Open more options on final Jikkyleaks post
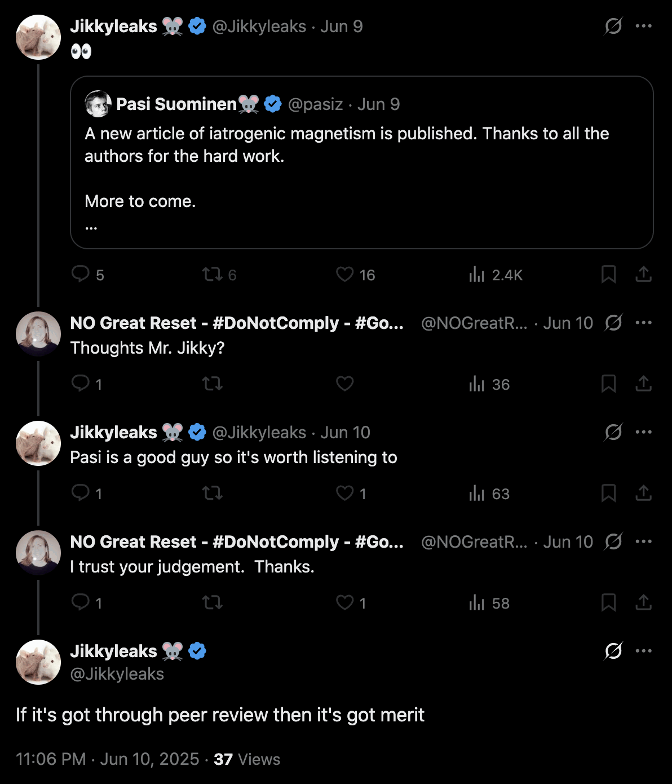 point(643,651)
